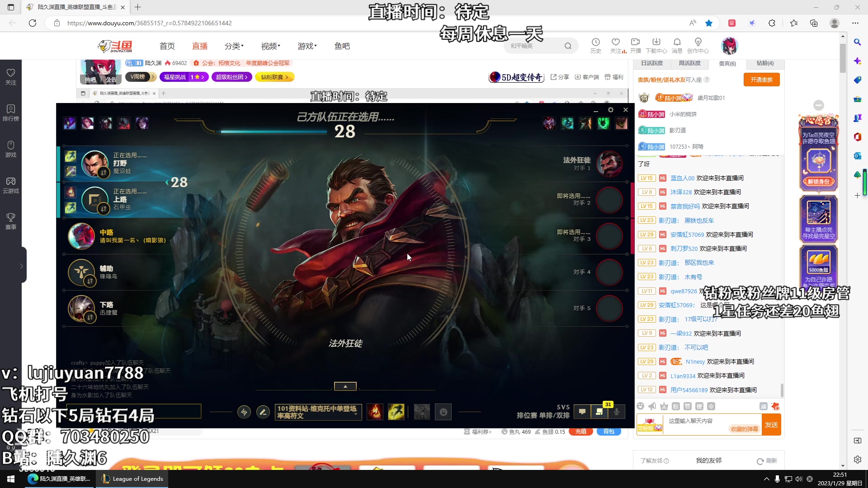This screenshot has height=488, width=868.
Task: Open League client settings gear
Action: (611, 110)
